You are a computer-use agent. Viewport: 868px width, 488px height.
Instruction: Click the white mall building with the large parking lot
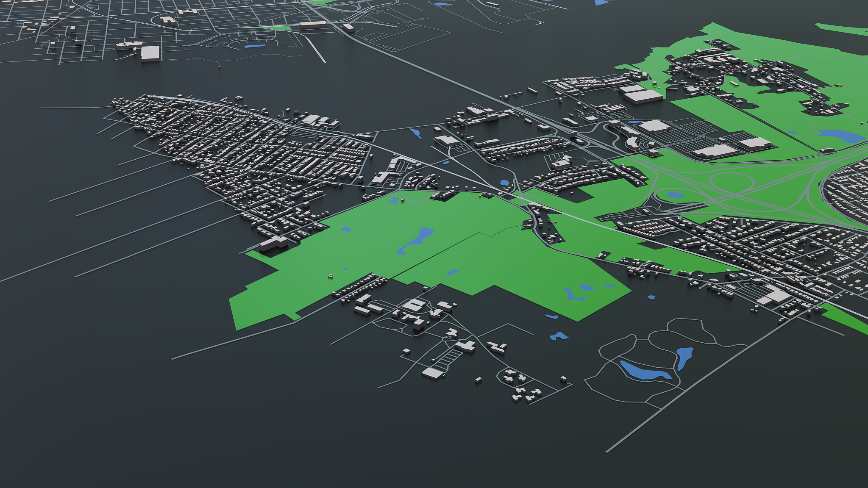coord(654,126)
